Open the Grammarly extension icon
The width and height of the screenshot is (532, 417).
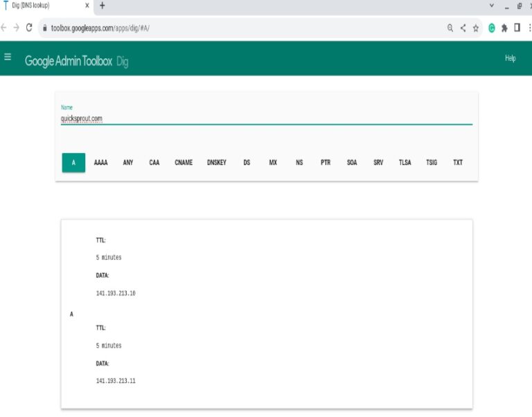[x=492, y=28]
